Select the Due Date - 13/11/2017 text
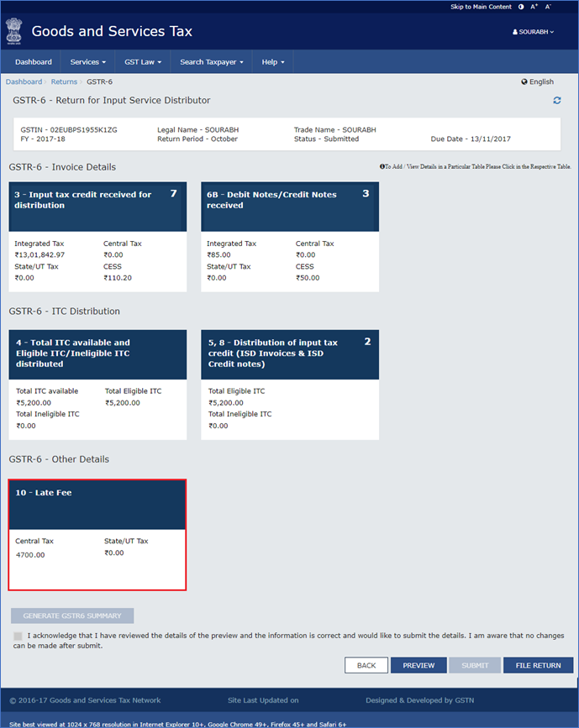This screenshot has width=579, height=728. pos(471,139)
